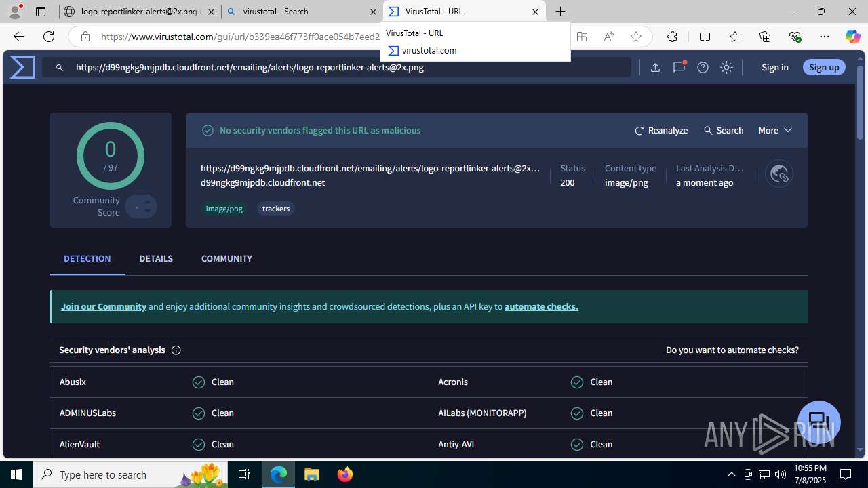
Task: Open the Favorites list icon
Action: (735, 37)
